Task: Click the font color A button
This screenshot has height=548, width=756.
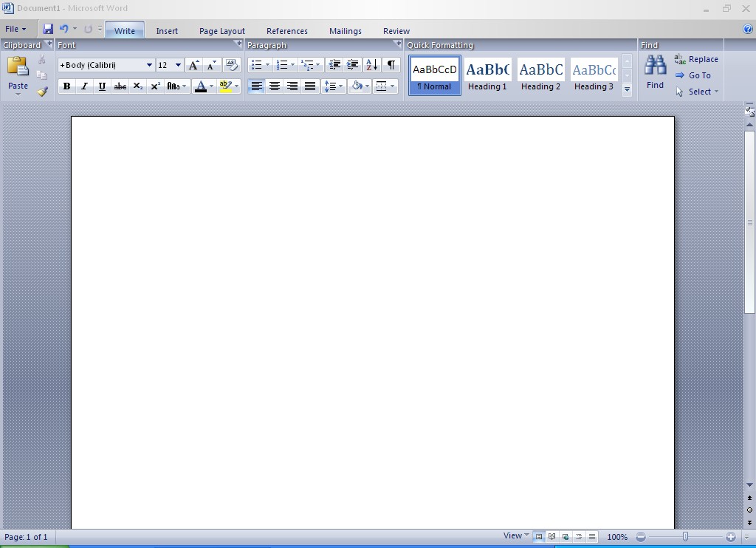Action: point(201,86)
